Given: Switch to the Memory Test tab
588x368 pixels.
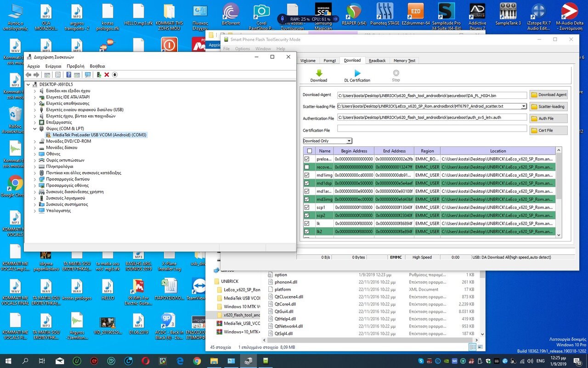Looking at the screenshot, I should coord(404,61).
